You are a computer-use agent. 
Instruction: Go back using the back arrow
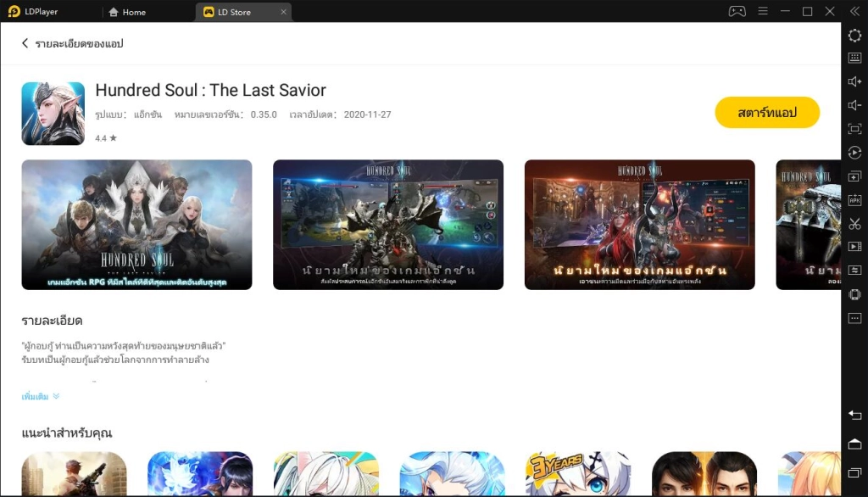point(25,43)
